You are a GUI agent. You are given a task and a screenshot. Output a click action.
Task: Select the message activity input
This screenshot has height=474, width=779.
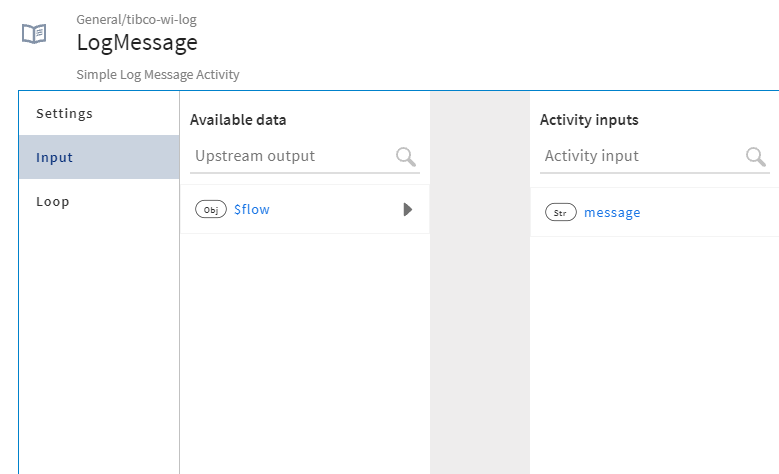click(x=612, y=213)
